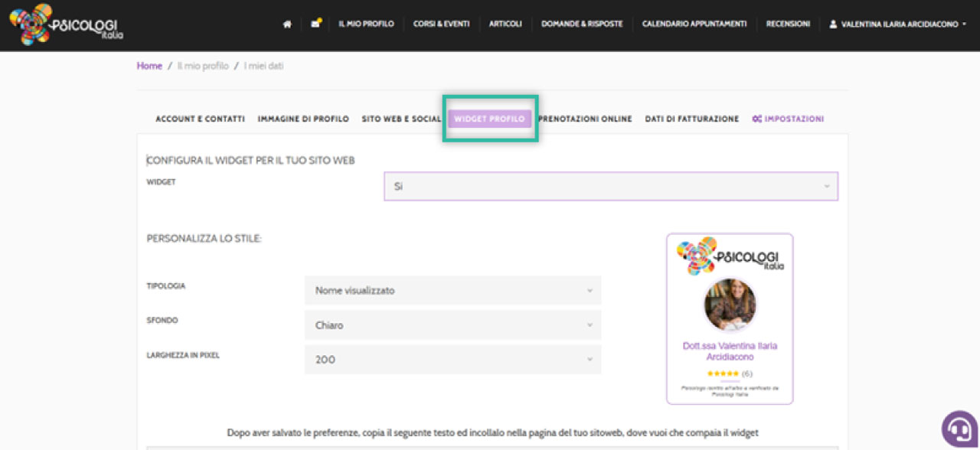
Task: Click the Home breadcrumb link
Action: (149, 66)
